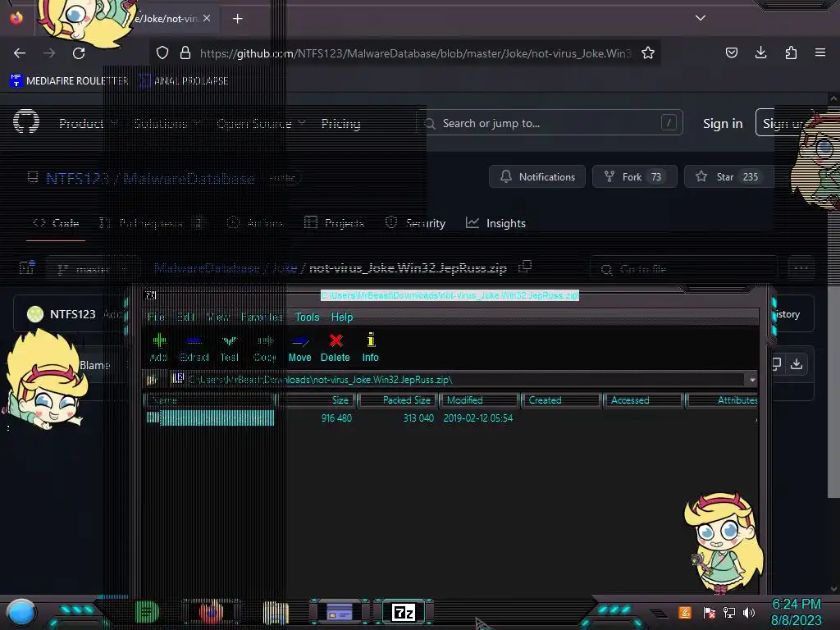Open the Edit menu in 7-Zip

186,317
